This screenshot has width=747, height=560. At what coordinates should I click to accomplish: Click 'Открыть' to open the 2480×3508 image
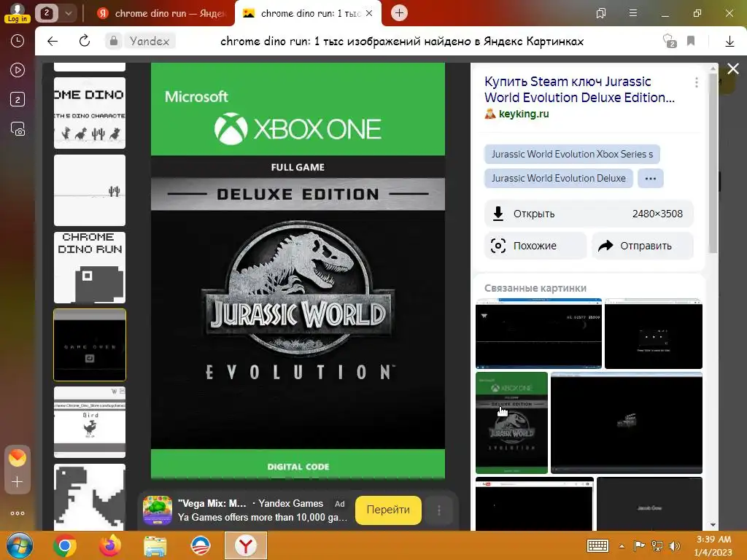point(589,214)
